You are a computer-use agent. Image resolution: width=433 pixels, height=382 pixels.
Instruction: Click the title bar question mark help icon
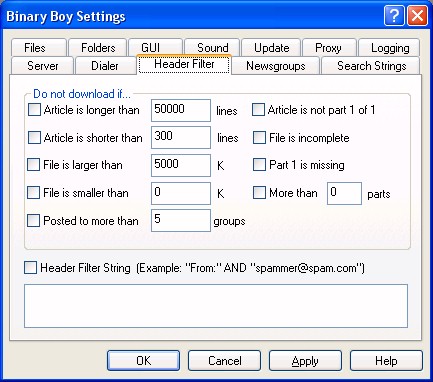pyautogui.click(x=394, y=16)
